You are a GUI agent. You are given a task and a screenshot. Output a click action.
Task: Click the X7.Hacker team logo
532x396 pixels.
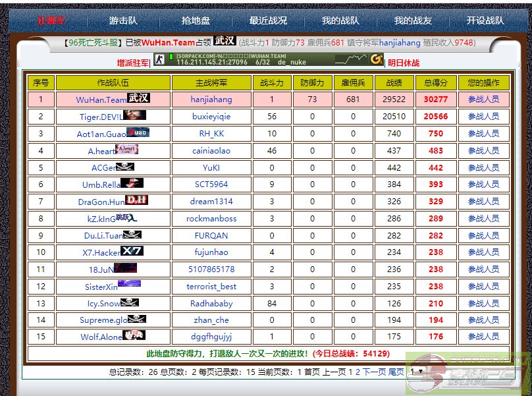tap(132, 251)
